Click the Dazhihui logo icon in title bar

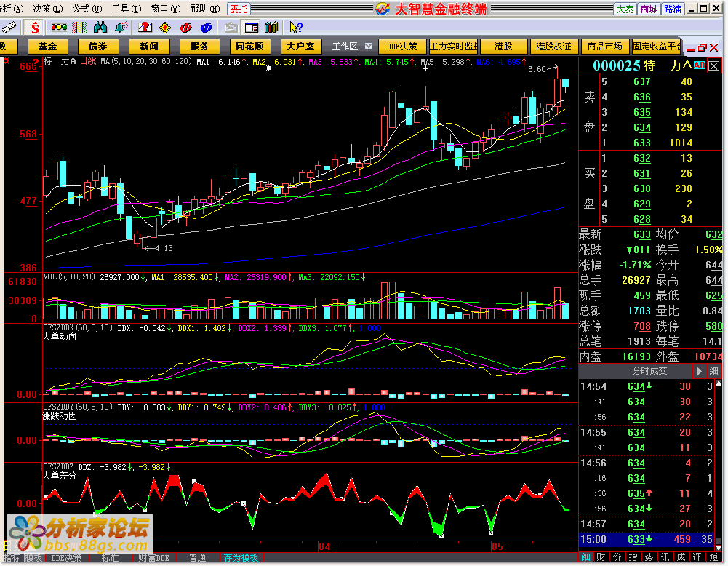click(382, 8)
